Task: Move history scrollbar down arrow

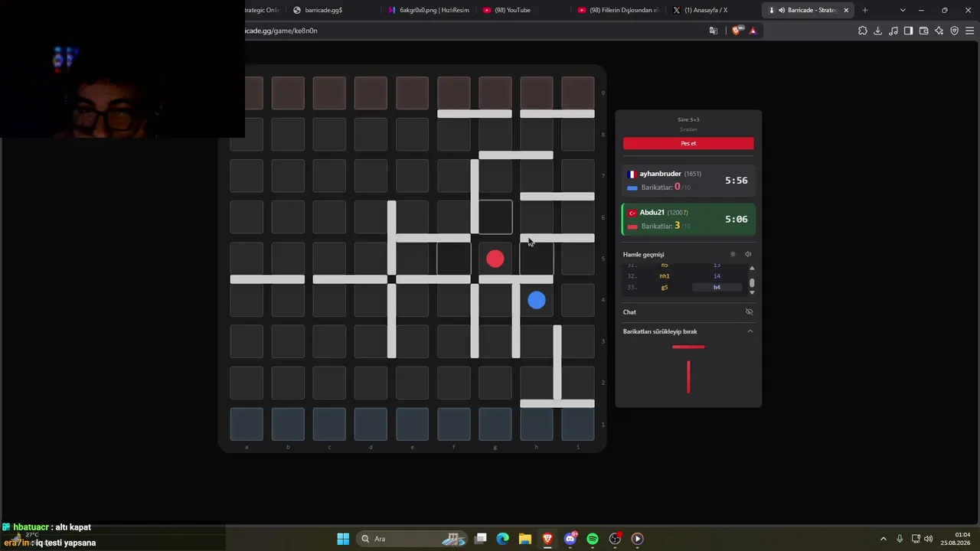Action: click(x=752, y=292)
